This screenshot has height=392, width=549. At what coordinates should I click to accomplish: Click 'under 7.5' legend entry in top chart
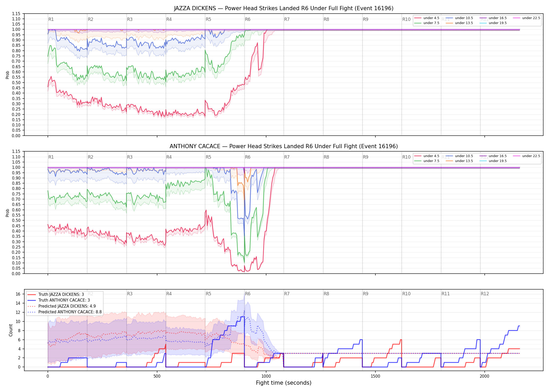point(427,23)
